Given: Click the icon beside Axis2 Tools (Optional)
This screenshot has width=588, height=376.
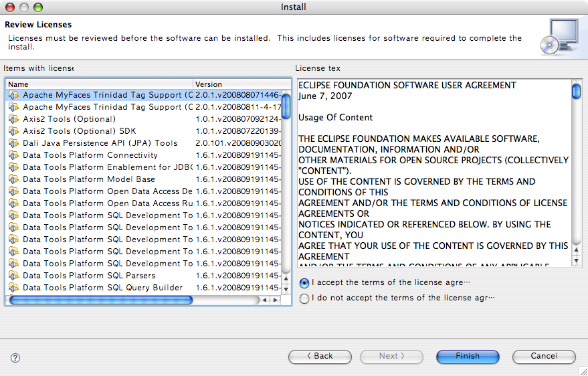Looking at the screenshot, I should coord(13,119).
